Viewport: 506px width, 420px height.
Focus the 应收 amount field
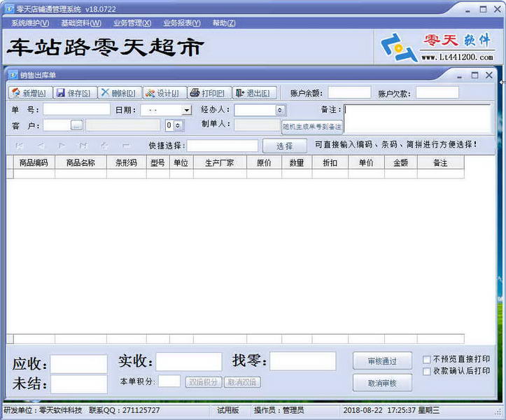pos(79,364)
